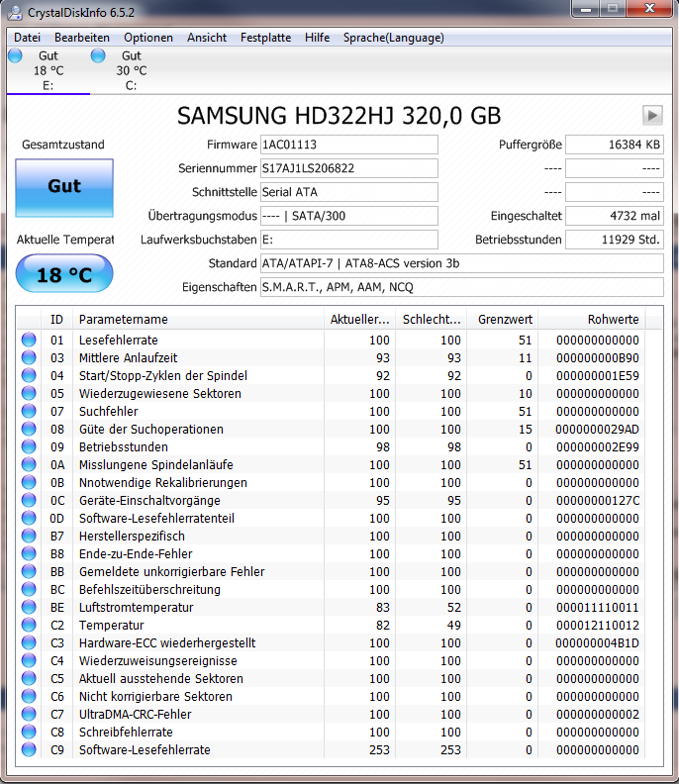Click the Rohwerte column header

pyautogui.click(x=592, y=319)
